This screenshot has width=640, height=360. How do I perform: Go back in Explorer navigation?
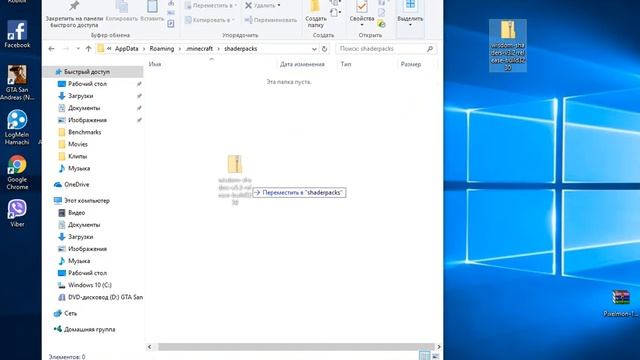pos(51,49)
